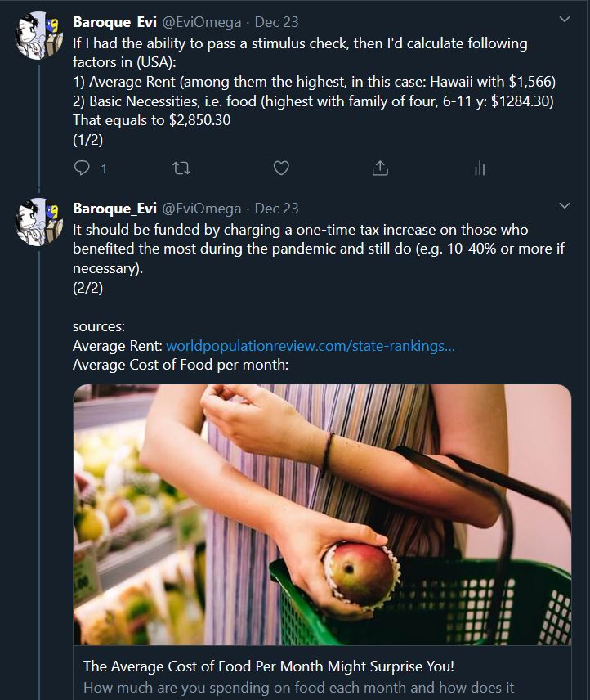Click Baroque_Evi display name in first tweet

(114, 22)
